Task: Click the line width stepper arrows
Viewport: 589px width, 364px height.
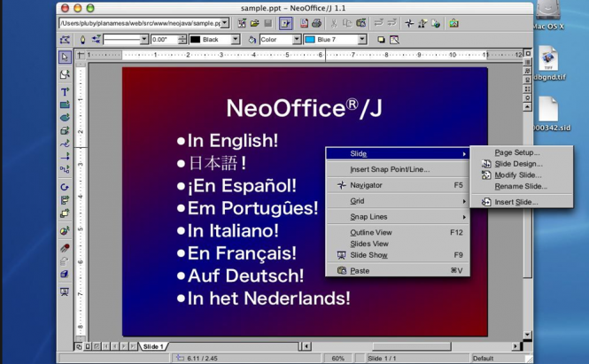Action: 182,40
